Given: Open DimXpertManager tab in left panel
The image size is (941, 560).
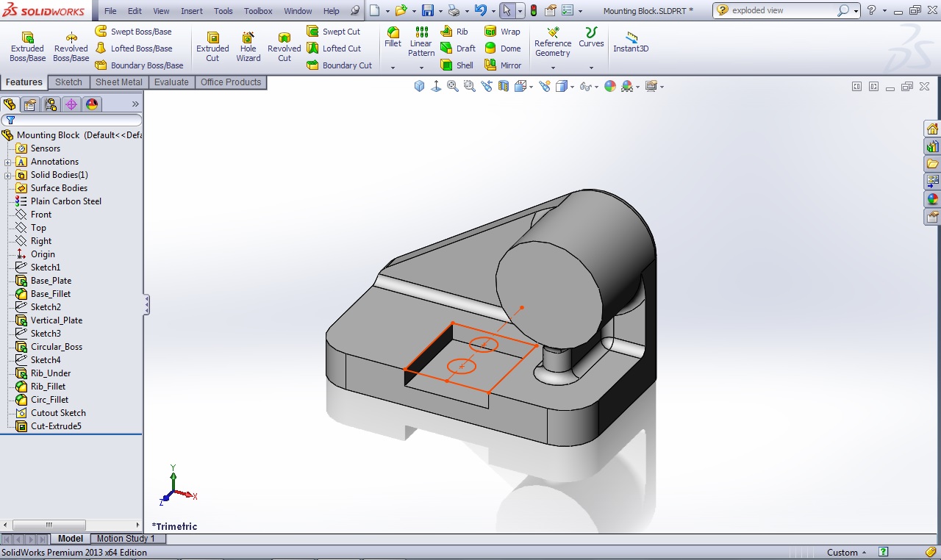Looking at the screenshot, I should coord(71,104).
